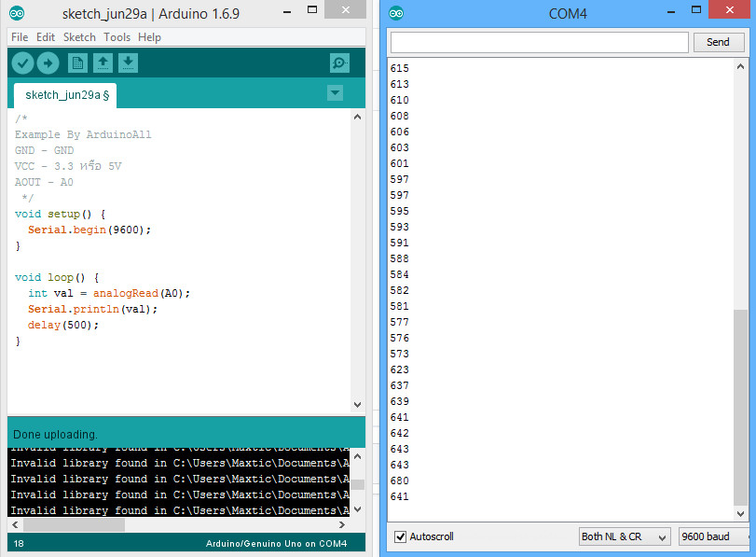This screenshot has height=557, width=756.
Task: Click the analogRead(A0) code line
Action: tap(109, 294)
